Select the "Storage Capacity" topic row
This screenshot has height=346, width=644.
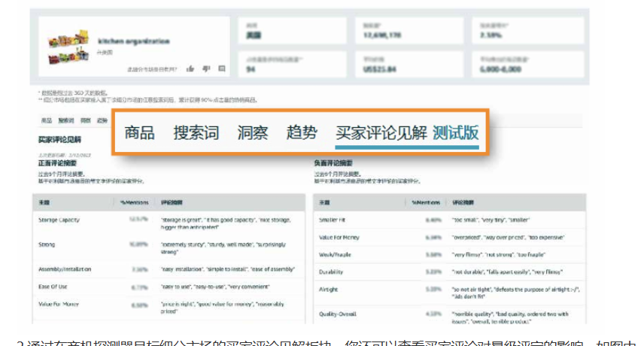pyautogui.click(x=169, y=223)
